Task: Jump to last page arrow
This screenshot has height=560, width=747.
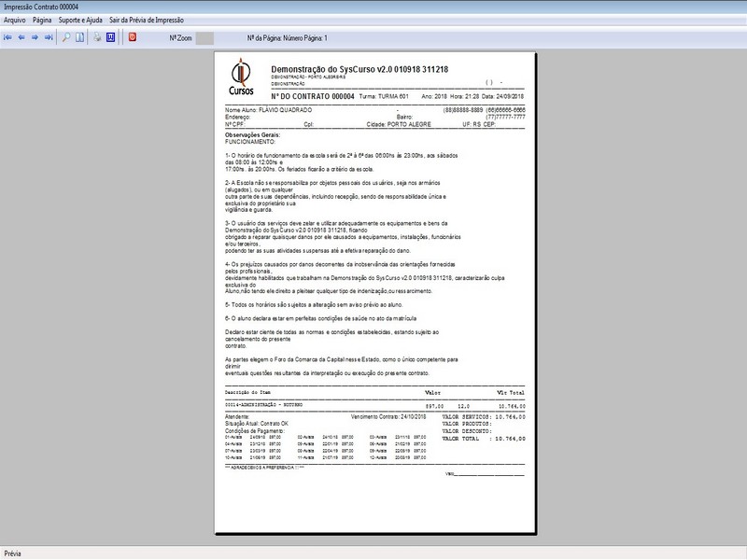Action: click(x=48, y=38)
